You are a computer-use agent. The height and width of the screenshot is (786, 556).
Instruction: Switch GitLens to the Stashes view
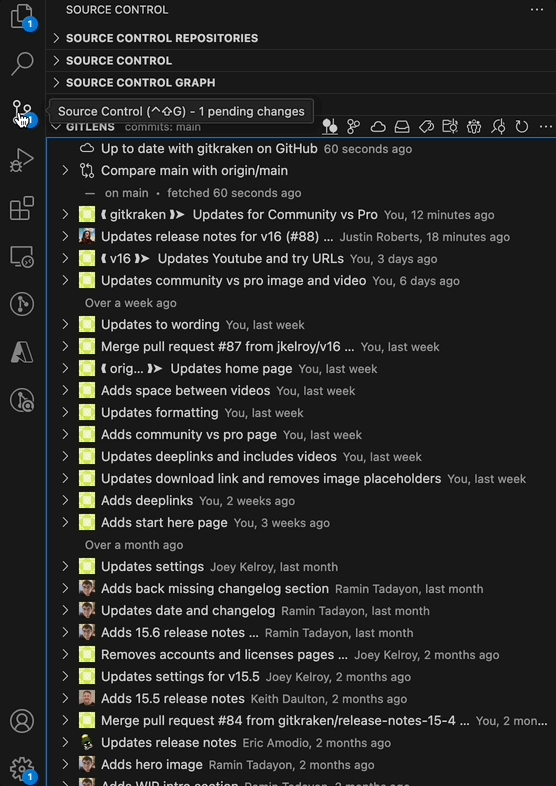coord(402,127)
